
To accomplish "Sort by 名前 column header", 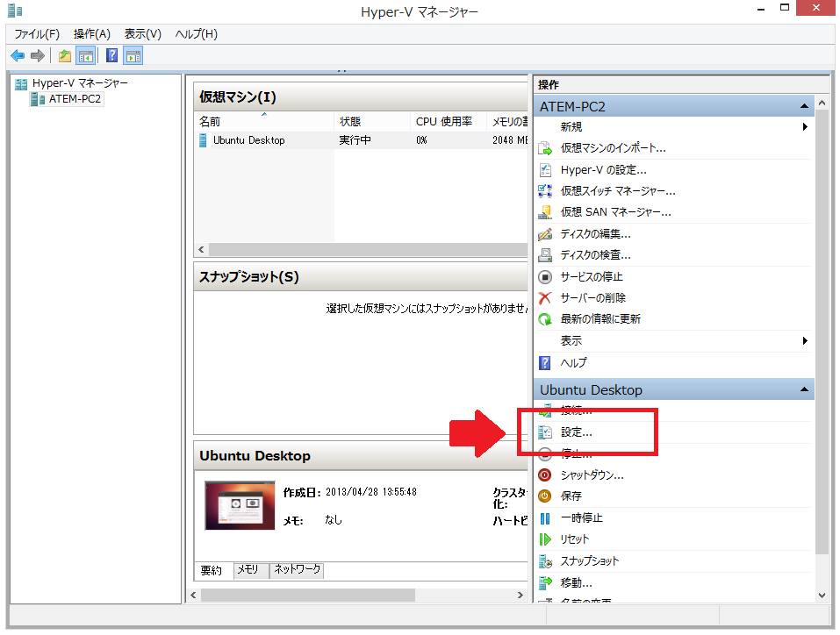I will tap(264, 122).
